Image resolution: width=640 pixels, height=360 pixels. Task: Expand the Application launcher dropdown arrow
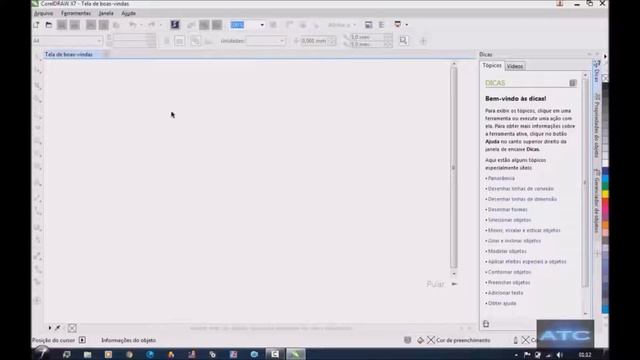tap(407, 25)
